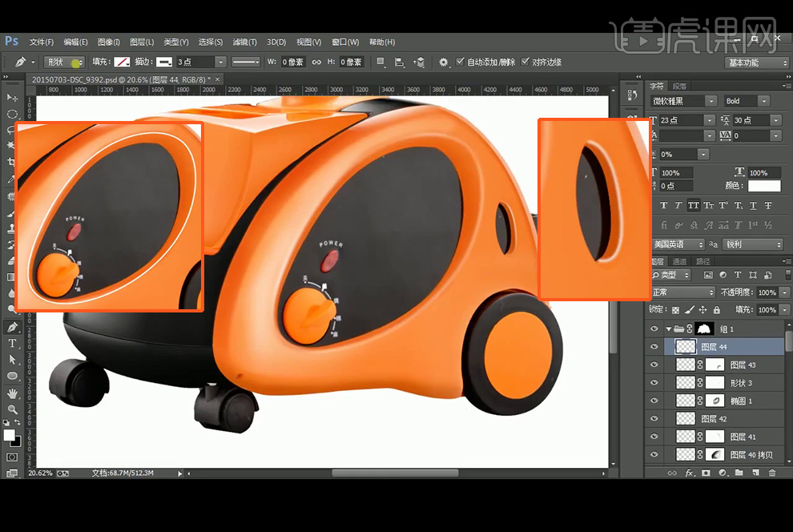Select the Horizontal Type tool
This screenshot has width=793, height=532.
tap(12, 343)
